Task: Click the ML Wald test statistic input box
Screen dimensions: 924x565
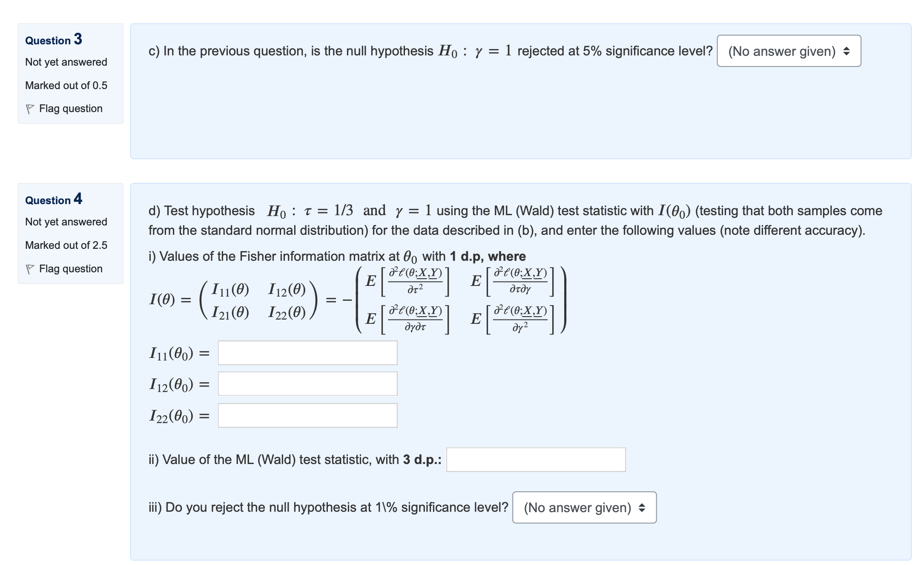Action: point(536,459)
